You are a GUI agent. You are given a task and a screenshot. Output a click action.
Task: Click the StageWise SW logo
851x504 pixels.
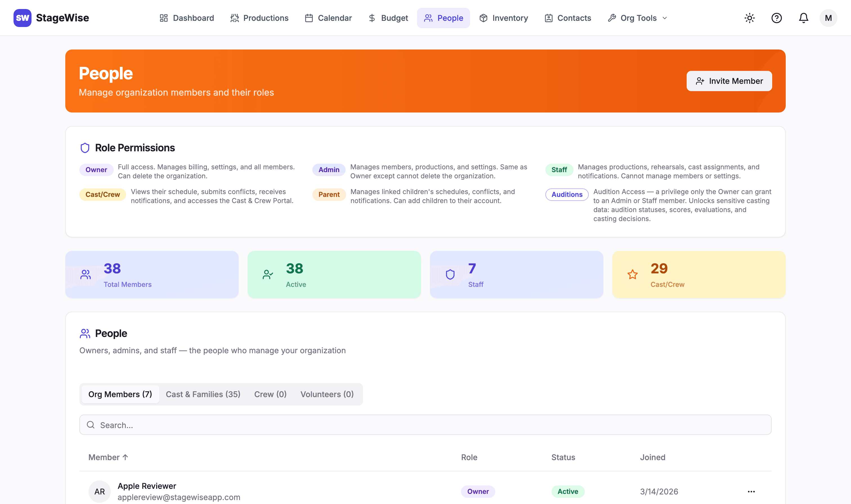(x=23, y=18)
